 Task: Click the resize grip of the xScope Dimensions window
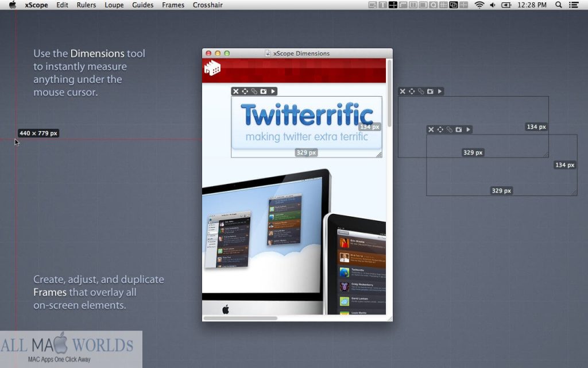coord(390,319)
